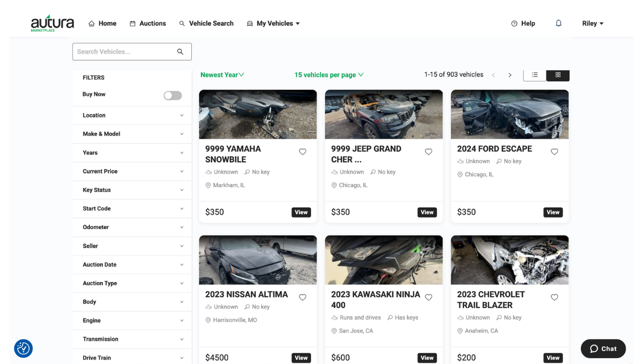Go to Home in navigation
643x364 pixels.
point(102,24)
